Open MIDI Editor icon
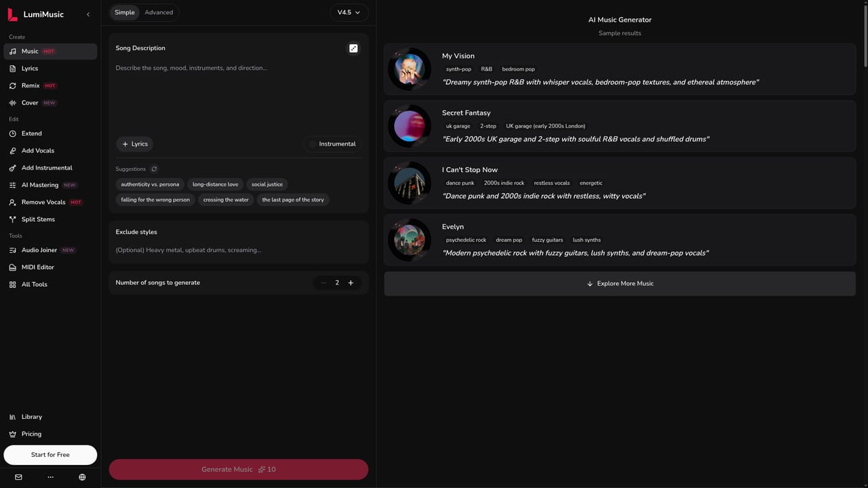 pyautogui.click(x=13, y=267)
